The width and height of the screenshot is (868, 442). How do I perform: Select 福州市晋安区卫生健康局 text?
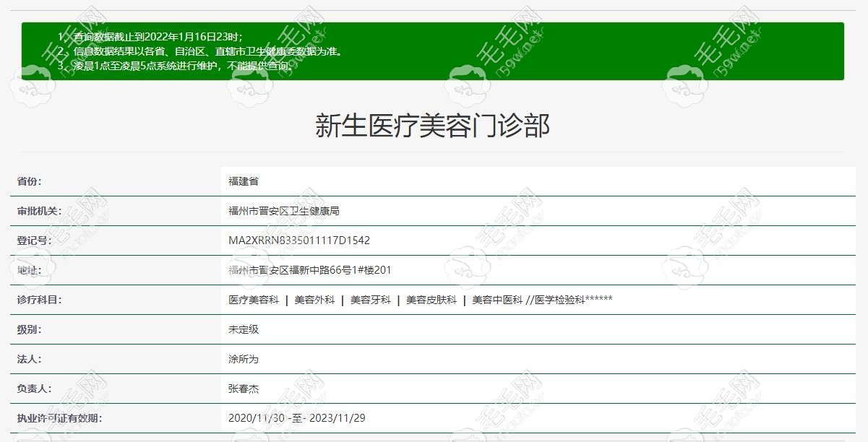pyautogui.click(x=284, y=211)
